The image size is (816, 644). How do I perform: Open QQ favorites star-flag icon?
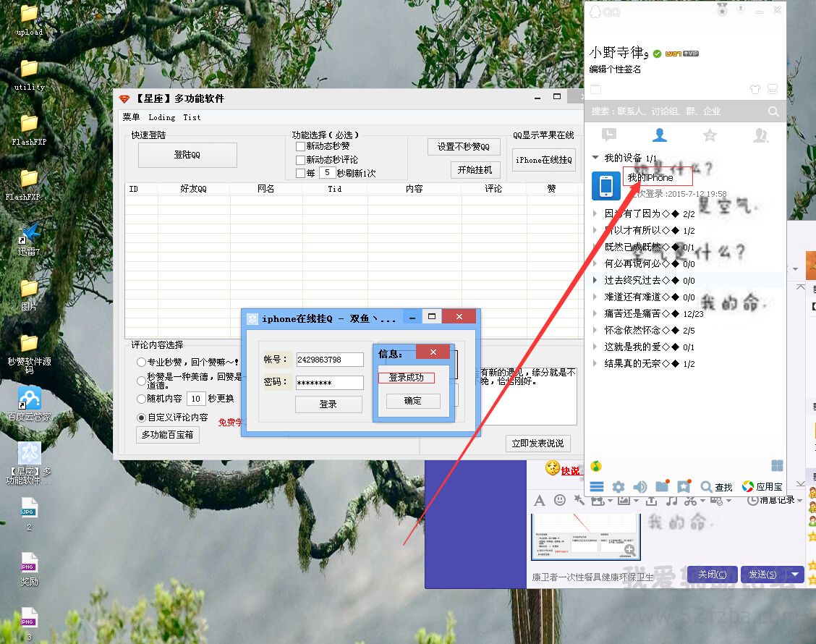click(x=684, y=486)
